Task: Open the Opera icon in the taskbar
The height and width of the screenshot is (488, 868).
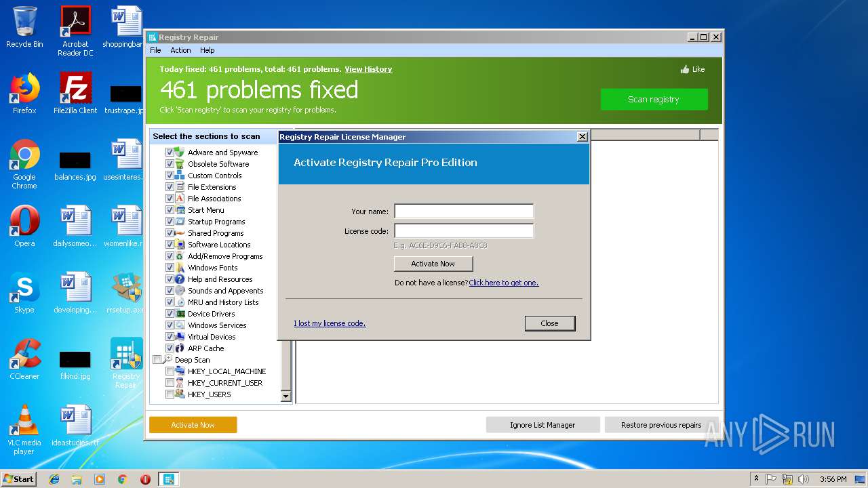Action: point(145,479)
